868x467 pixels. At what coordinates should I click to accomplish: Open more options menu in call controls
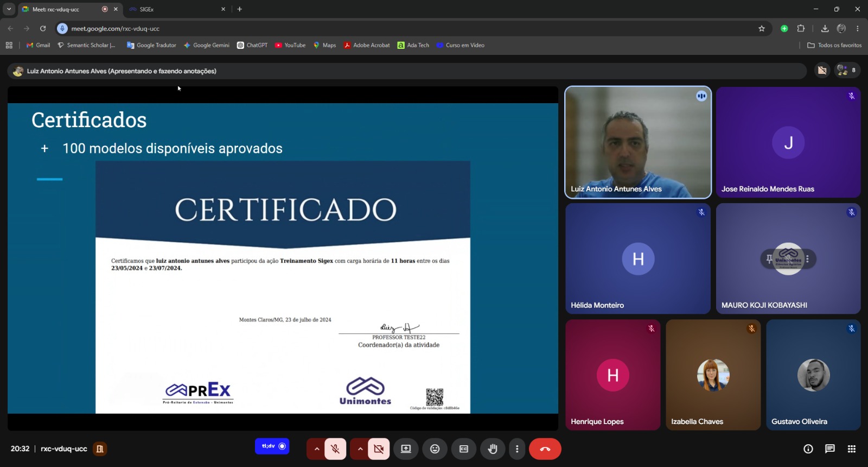click(517, 449)
